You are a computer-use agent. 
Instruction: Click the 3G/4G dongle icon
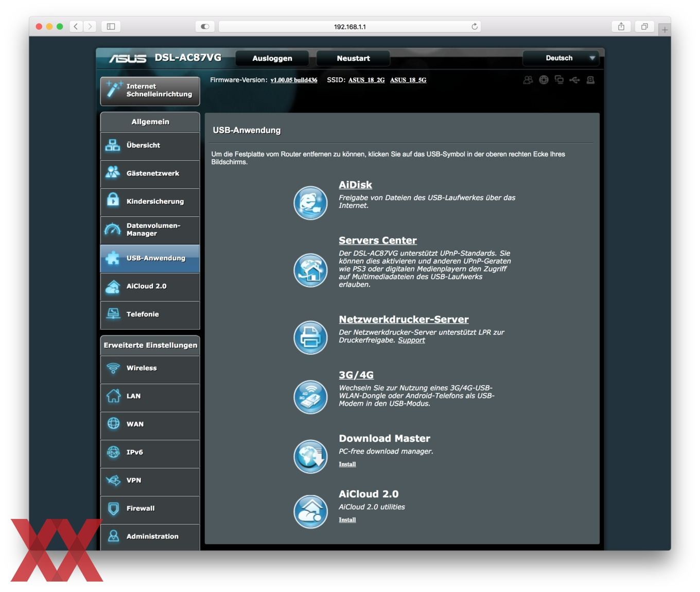(x=310, y=397)
